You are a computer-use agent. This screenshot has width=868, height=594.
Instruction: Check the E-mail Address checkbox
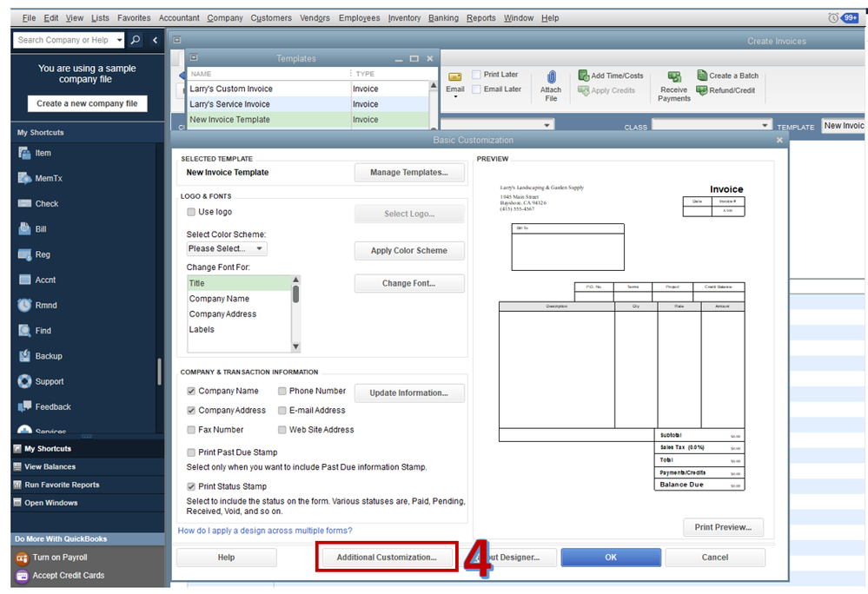(x=282, y=411)
